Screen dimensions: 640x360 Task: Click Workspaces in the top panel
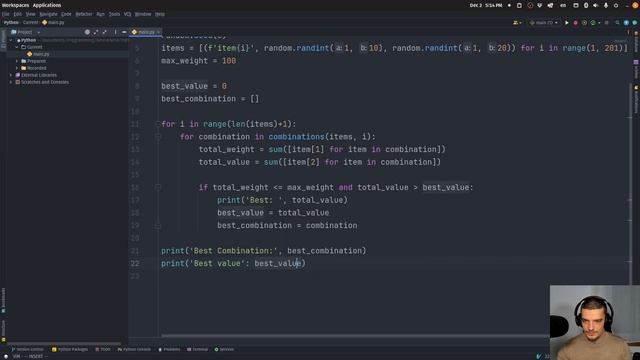15,5
